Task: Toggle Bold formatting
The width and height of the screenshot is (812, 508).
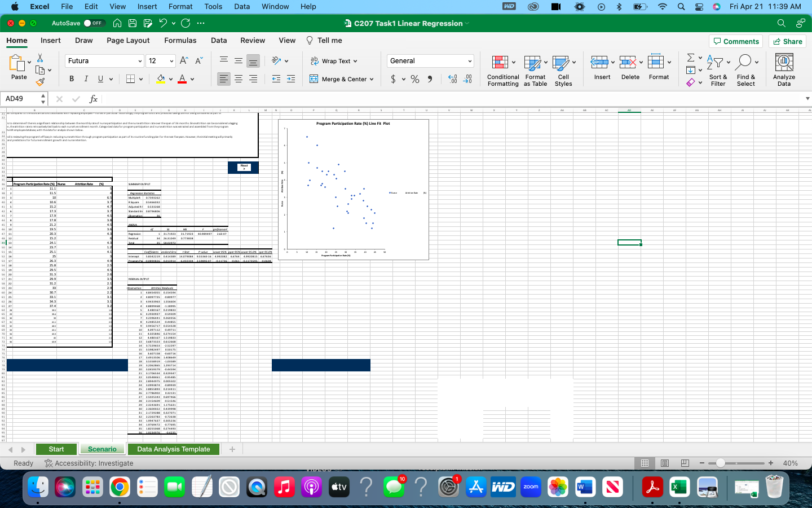Action: (72, 79)
